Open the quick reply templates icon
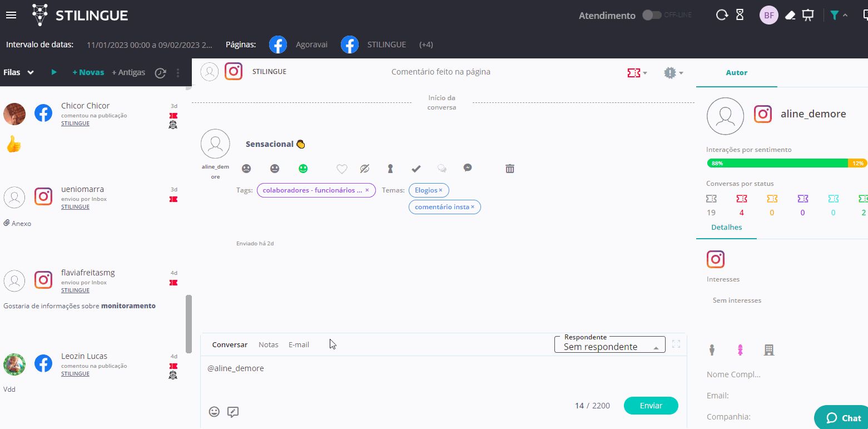This screenshot has width=868, height=429. coord(233,412)
